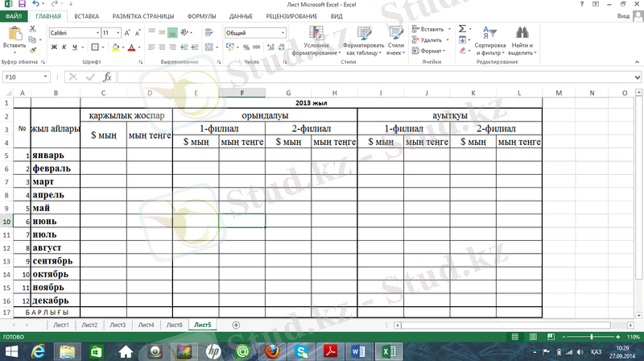Select the Лист8 sheet tab

pos(174,325)
